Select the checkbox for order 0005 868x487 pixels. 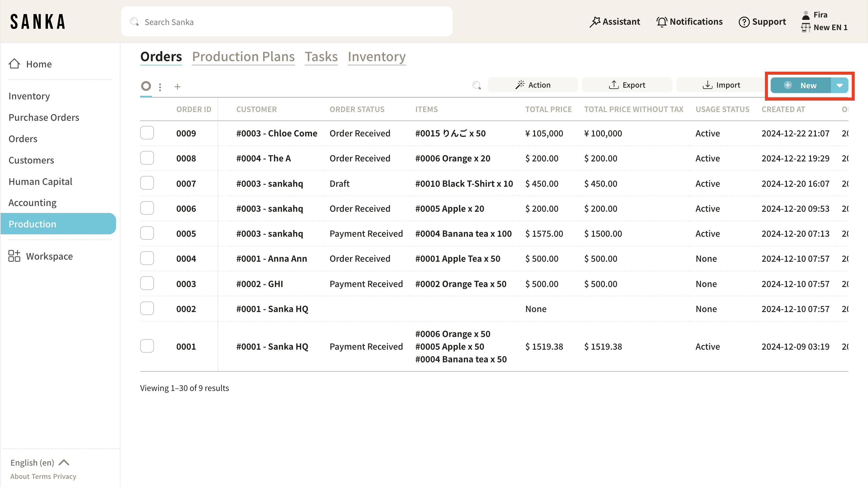click(x=147, y=233)
